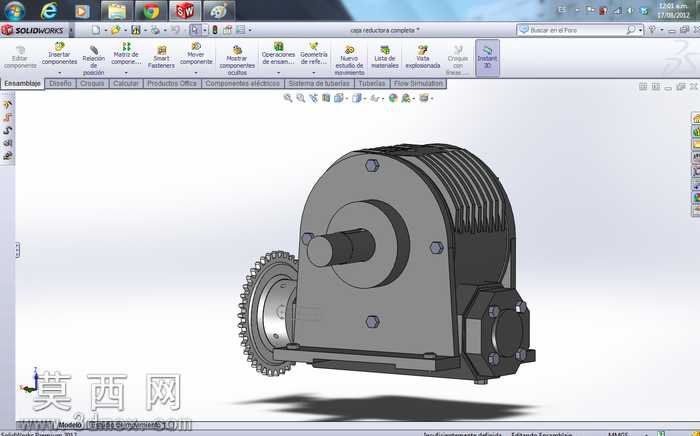Click the New document icon
This screenshot has width=700, height=436.
point(95,30)
